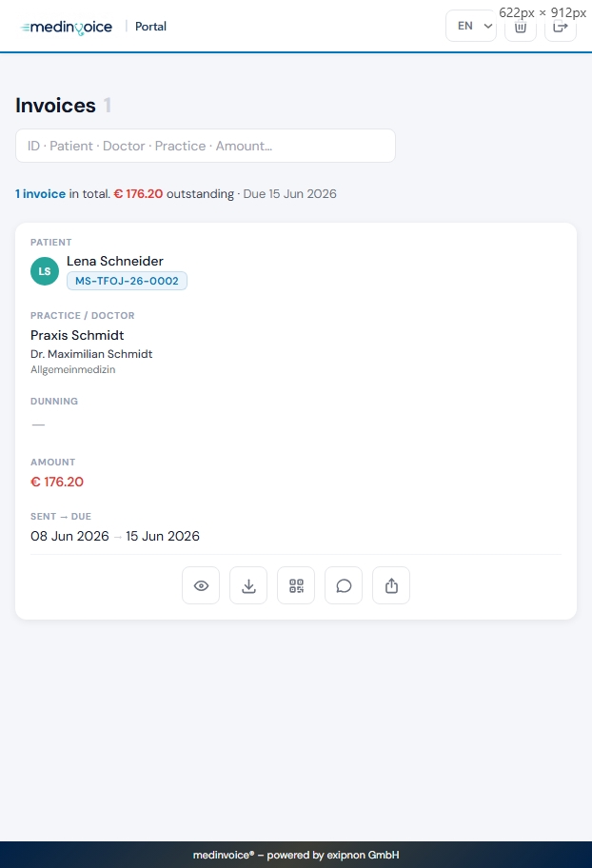592x868 pixels.
Task: Click the medinvoice logo
Action: (67, 27)
